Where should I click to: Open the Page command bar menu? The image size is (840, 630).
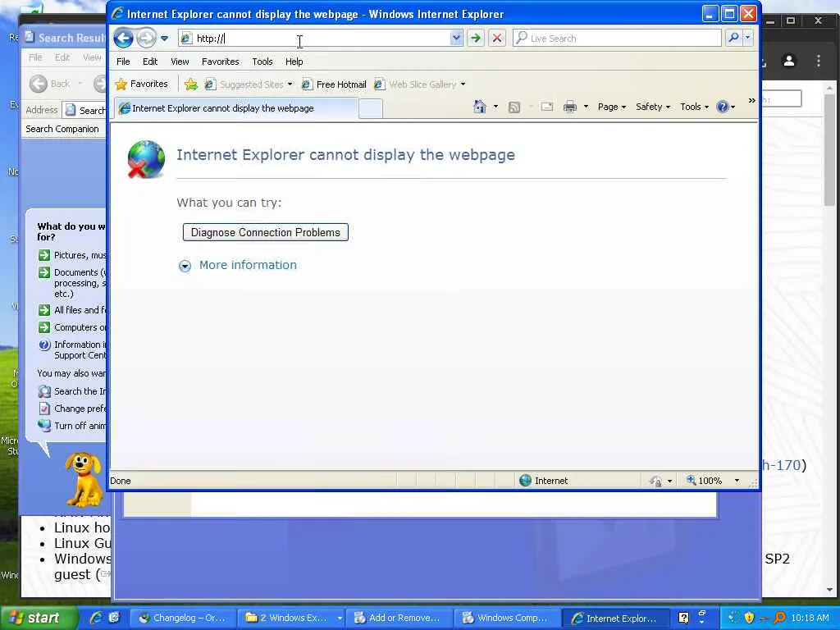tap(612, 107)
